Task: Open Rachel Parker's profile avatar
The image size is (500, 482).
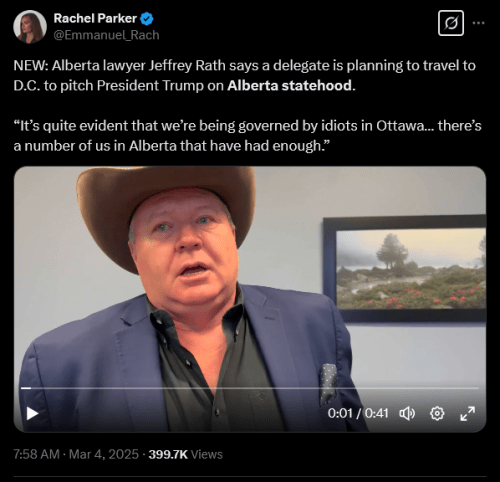Action: 30,27
